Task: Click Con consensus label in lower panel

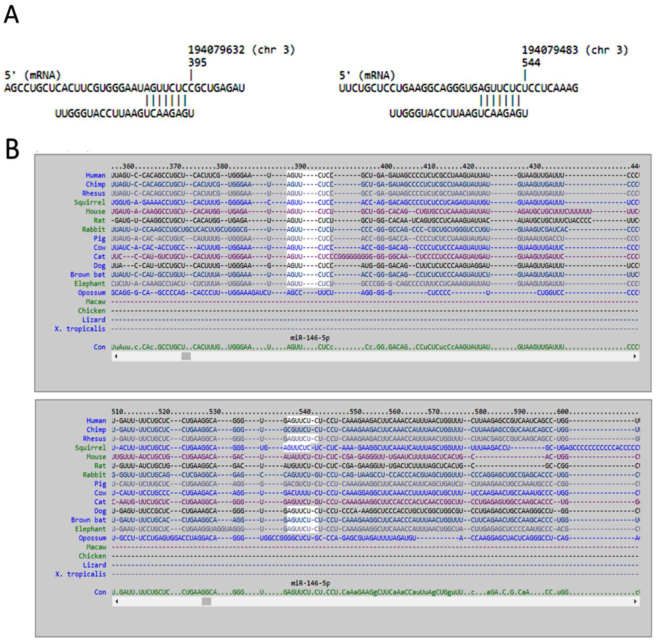Action: pyautogui.click(x=100, y=592)
